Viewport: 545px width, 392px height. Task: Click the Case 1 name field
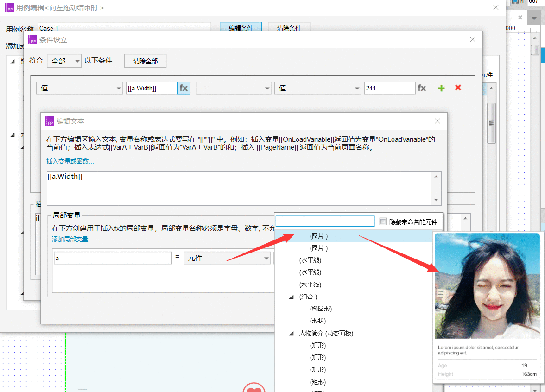(124, 28)
